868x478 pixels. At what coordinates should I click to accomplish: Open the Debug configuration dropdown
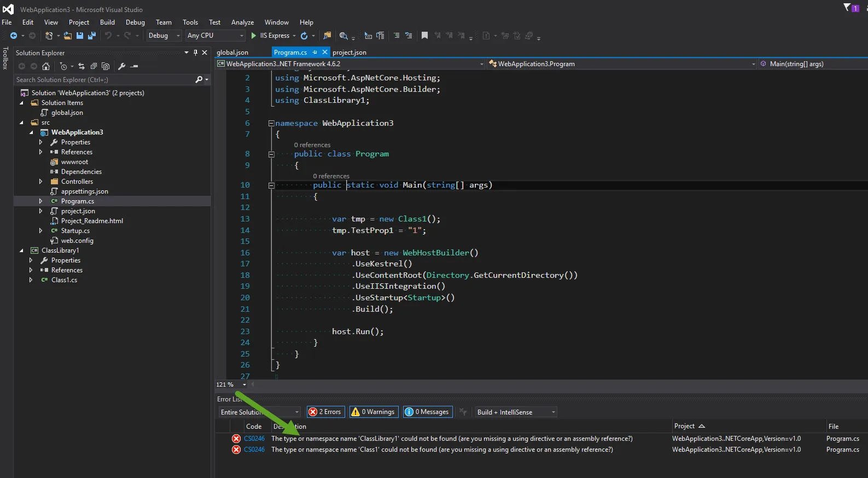point(164,36)
